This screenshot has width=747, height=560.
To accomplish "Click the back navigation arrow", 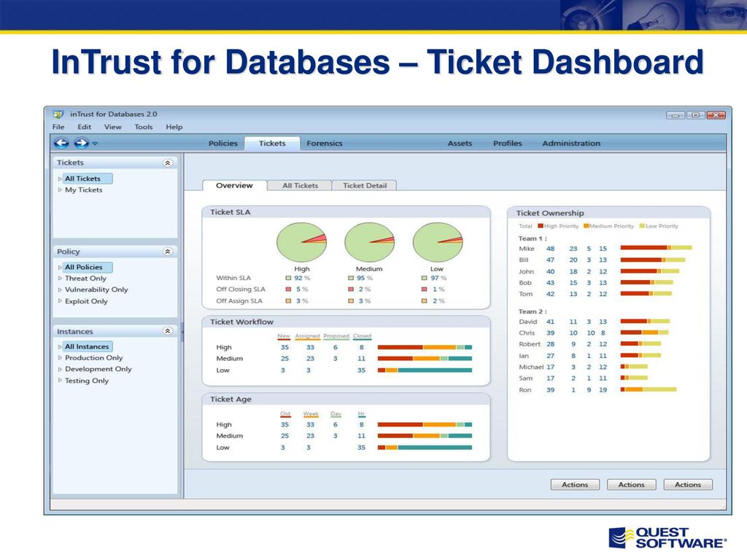I will (x=61, y=143).
